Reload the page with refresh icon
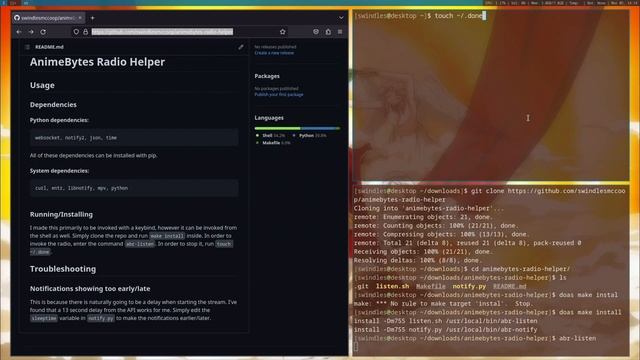 coord(43,32)
